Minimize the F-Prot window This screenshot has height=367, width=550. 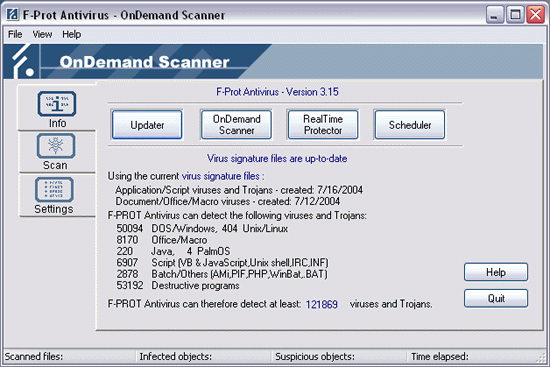coord(495,15)
